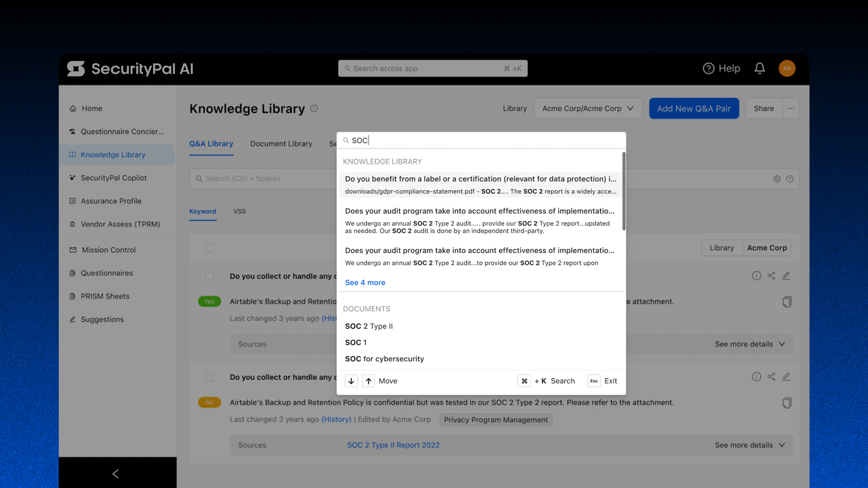The width and height of the screenshot is (868, 488).
Task: Switch to Keyword search tab
Action: 203,211
